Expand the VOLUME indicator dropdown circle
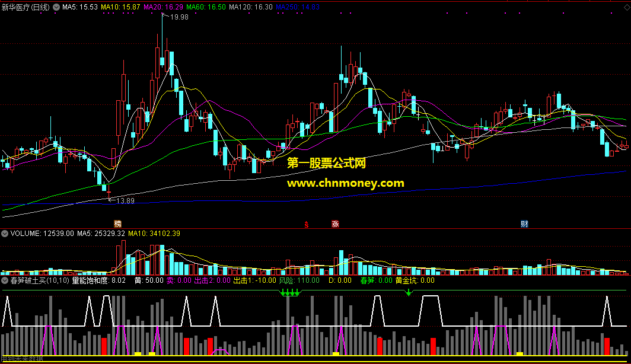This screenshot has width=631, height=364. pos(5,234)
